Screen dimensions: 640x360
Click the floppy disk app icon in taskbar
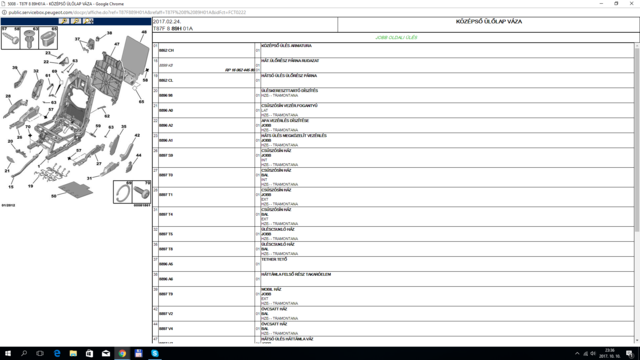138,353
